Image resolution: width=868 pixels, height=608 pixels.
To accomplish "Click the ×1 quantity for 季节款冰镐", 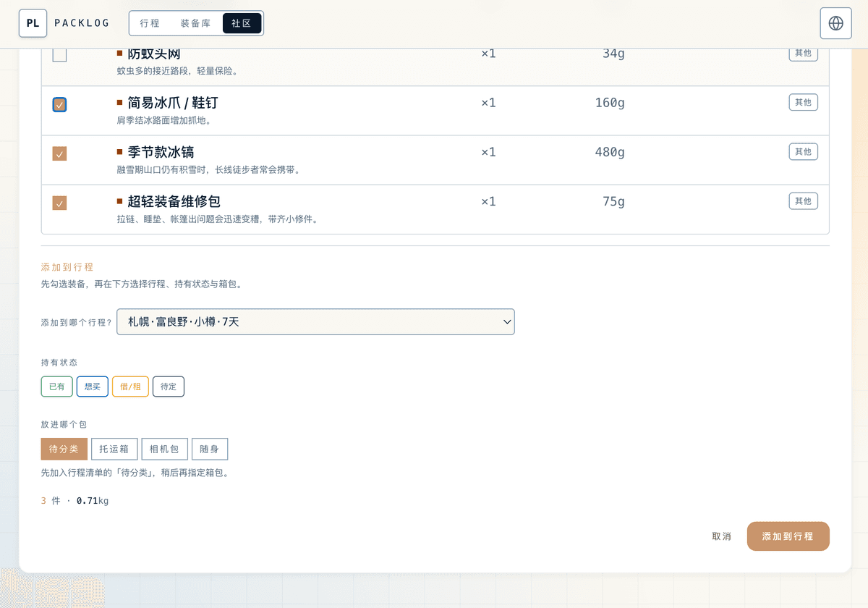I will (x=489, y=152).
